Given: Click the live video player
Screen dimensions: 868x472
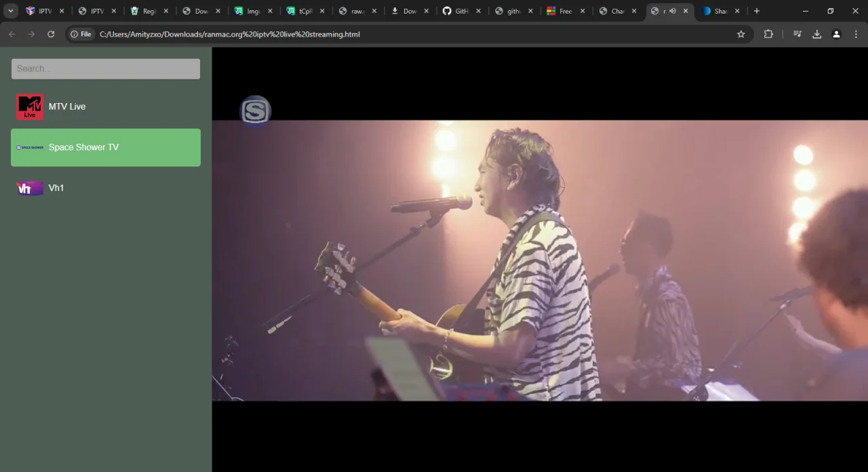Looking at the screenshot, I should pos(540,260).
